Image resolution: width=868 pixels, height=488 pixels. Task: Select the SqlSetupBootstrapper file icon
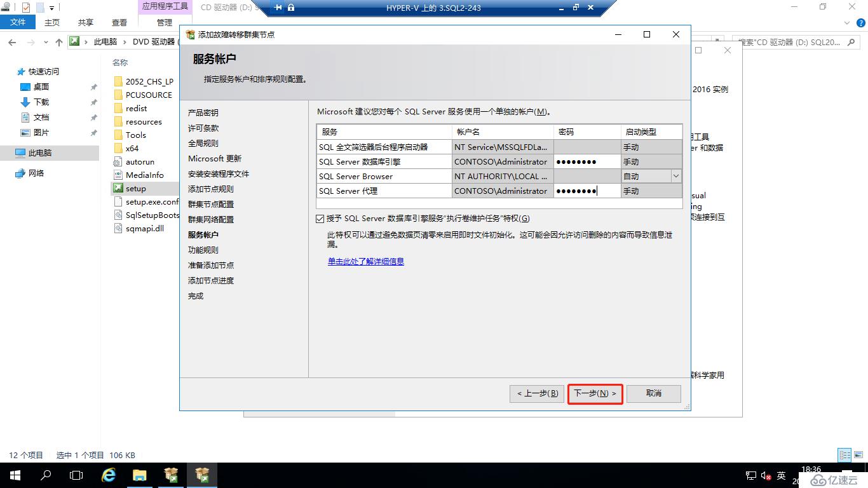pos(118,215)
